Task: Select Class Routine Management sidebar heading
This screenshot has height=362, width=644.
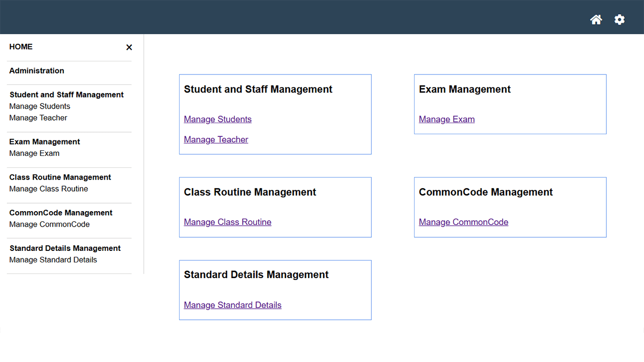Action: pyautogui.click(x=60, y=177)
